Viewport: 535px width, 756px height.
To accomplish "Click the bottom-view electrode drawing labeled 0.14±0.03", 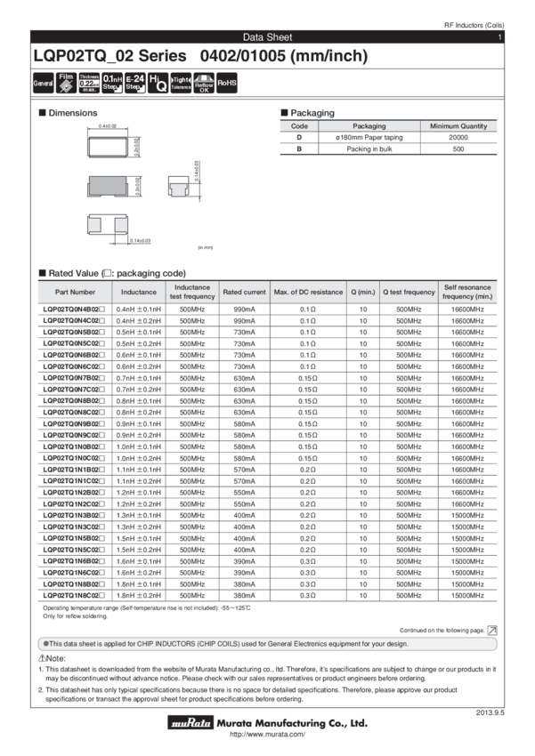I will tap(108, 225).
